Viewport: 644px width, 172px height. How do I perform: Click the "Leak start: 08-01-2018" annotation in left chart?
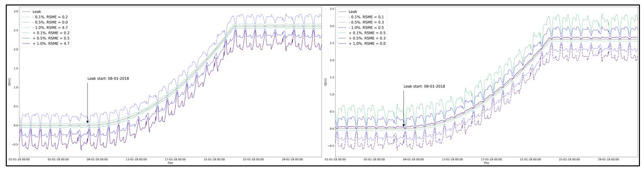click(x=108, y=78)
